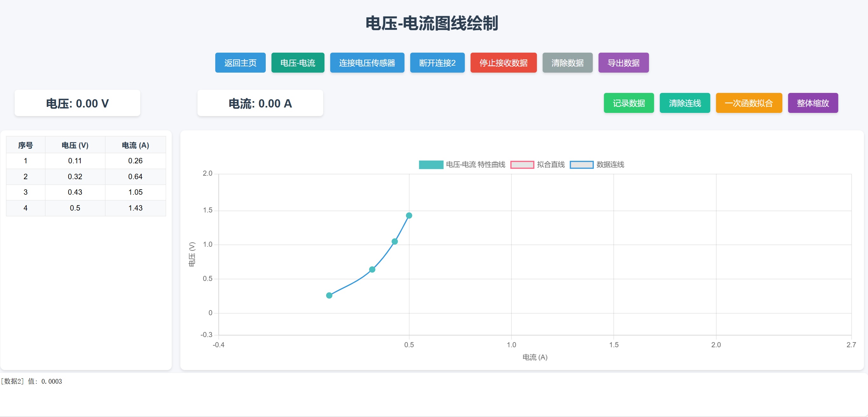This screenshot has width=868, height=417.
Task: Click the 返回主页 button to return home
Action: (240, 62)
